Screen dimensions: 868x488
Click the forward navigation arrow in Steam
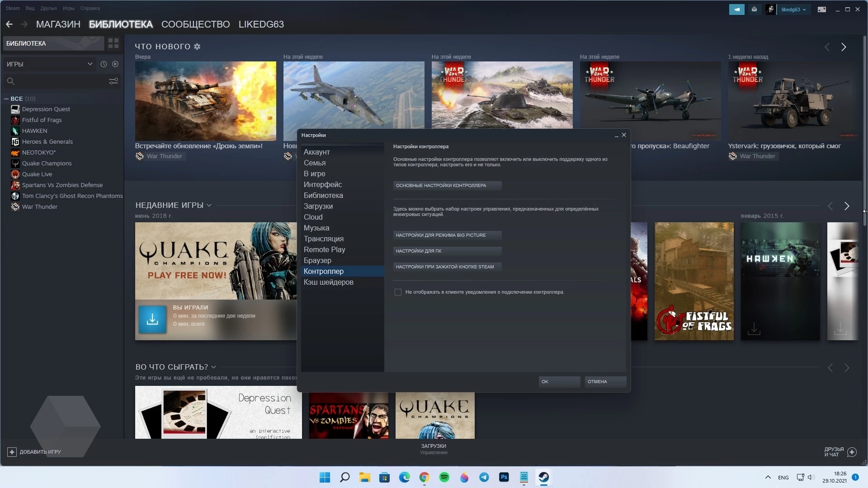click(x=24, y=24)
